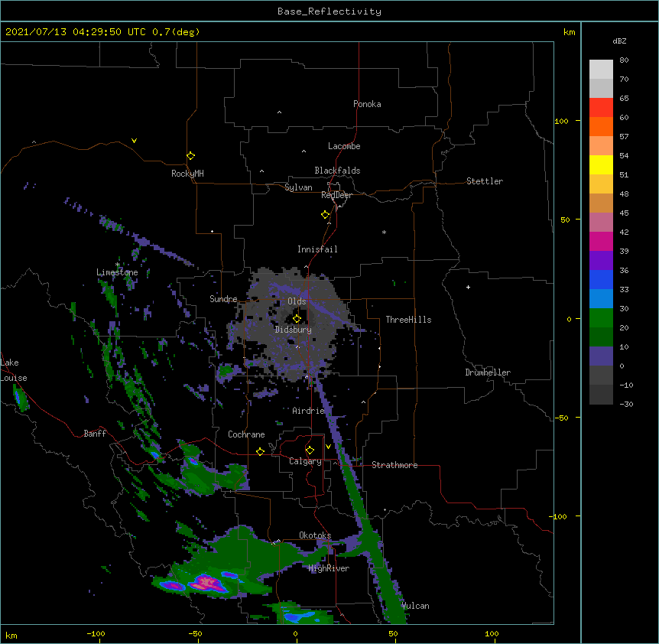Click the Sylvan town label
659x644 pixels.
tap(298, 187)
